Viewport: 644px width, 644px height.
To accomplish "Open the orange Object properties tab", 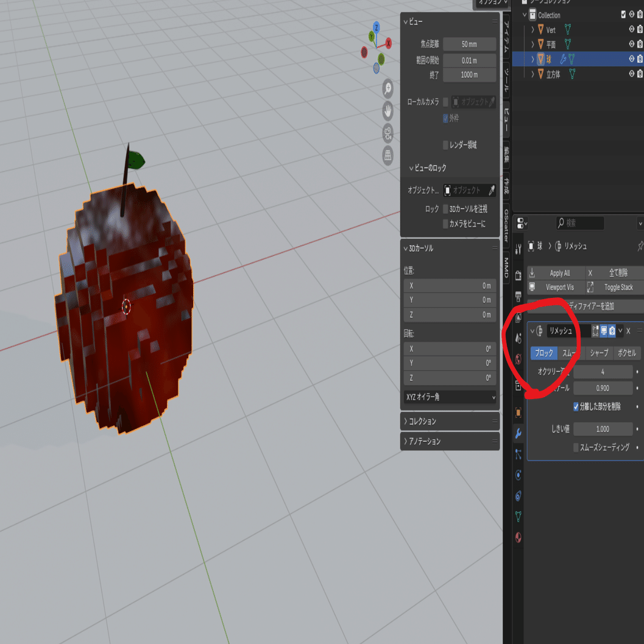I will point(518,412).
